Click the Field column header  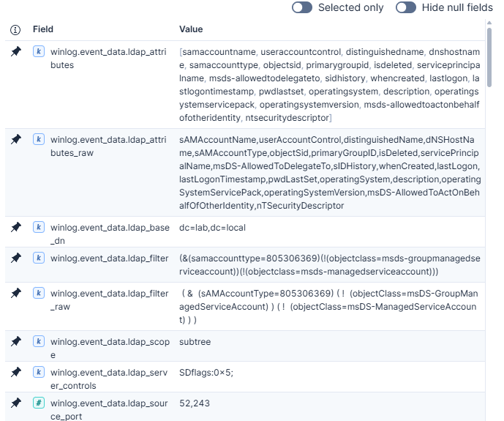click(43, 29)
